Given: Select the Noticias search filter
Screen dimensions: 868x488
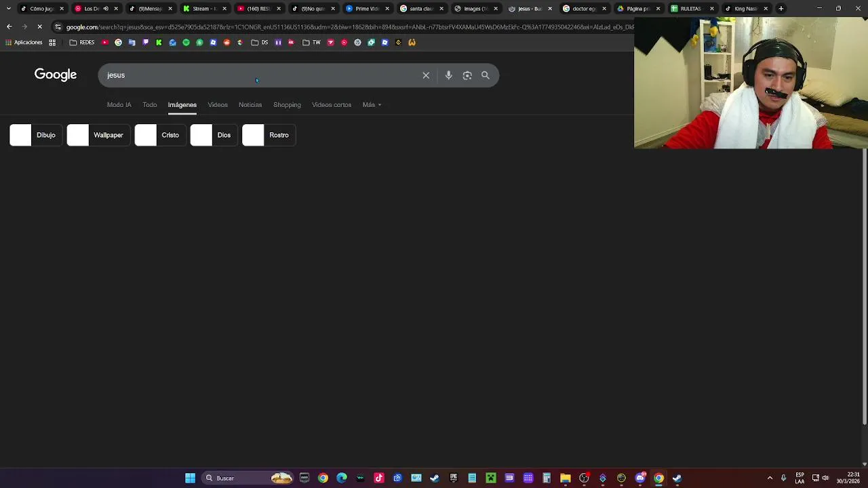Looking at the screenshot, I should [250, 105].
